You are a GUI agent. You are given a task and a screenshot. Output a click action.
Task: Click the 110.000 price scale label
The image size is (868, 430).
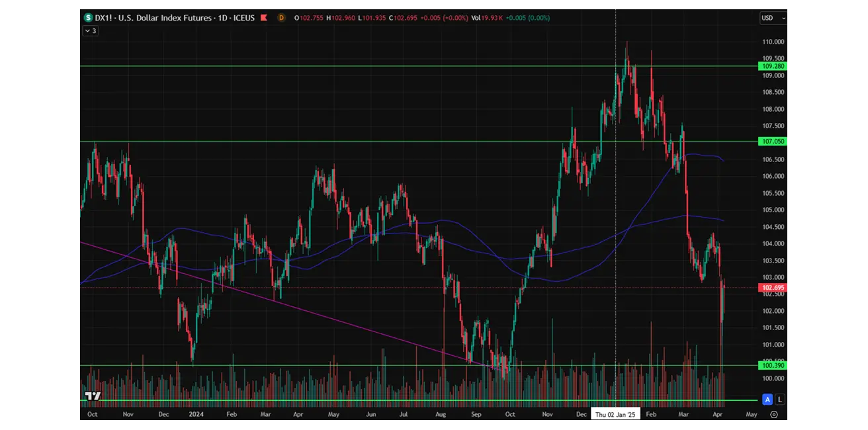[773, 42]
